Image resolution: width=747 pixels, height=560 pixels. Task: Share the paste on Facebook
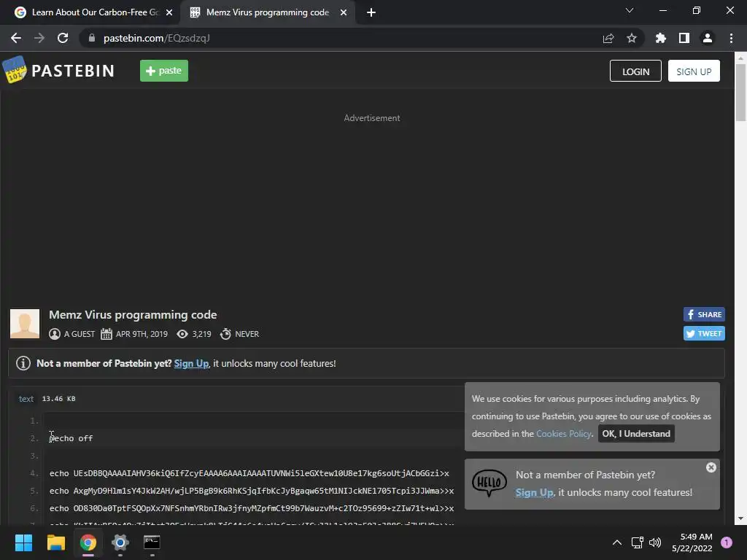tap(704, 314)
